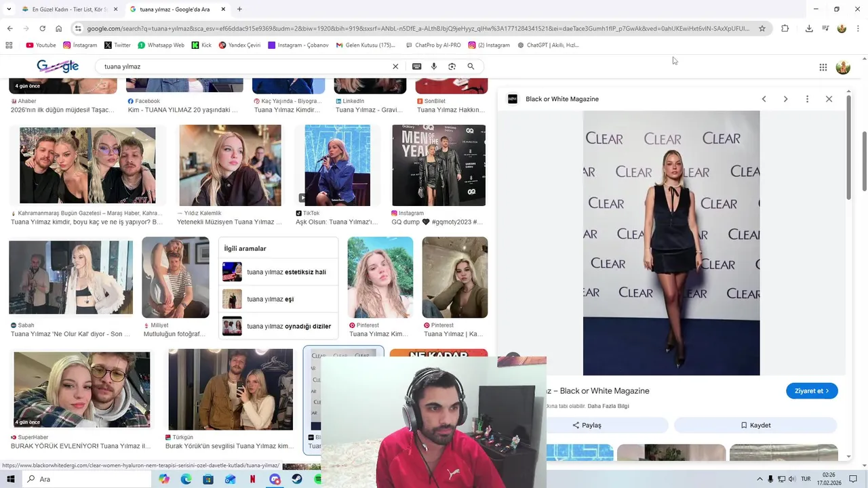Open the browser extensions puzzle icon

(x=785, y=28)
